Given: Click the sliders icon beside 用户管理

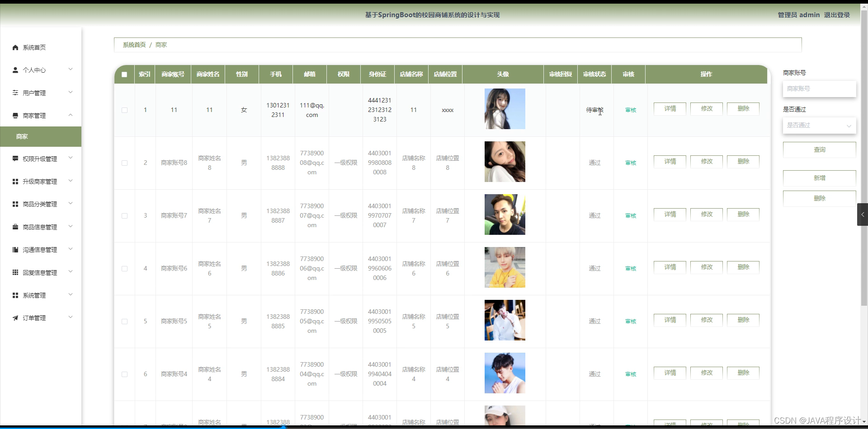Looking at the screenshot, I should tap(15, 93).
